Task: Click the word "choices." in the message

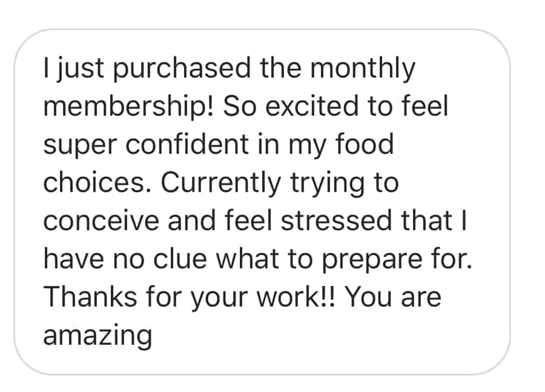Action: point(97,182)
